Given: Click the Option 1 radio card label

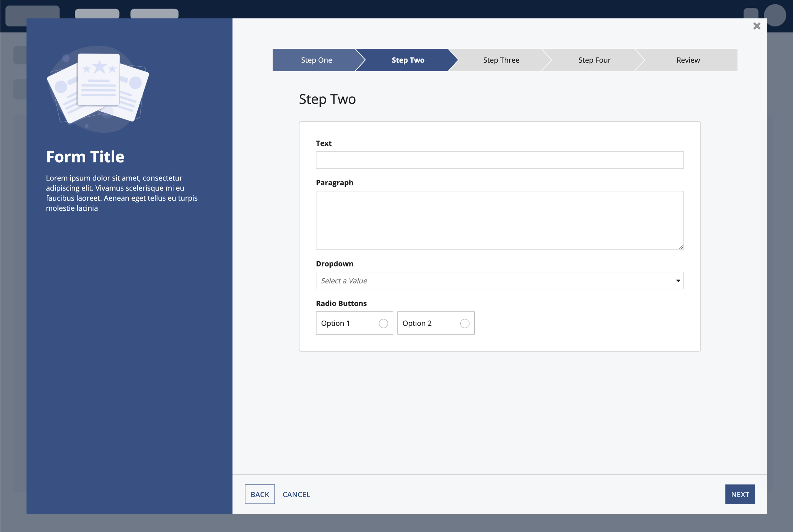Looking at the screenshot, I should click(x=335, y=323).
